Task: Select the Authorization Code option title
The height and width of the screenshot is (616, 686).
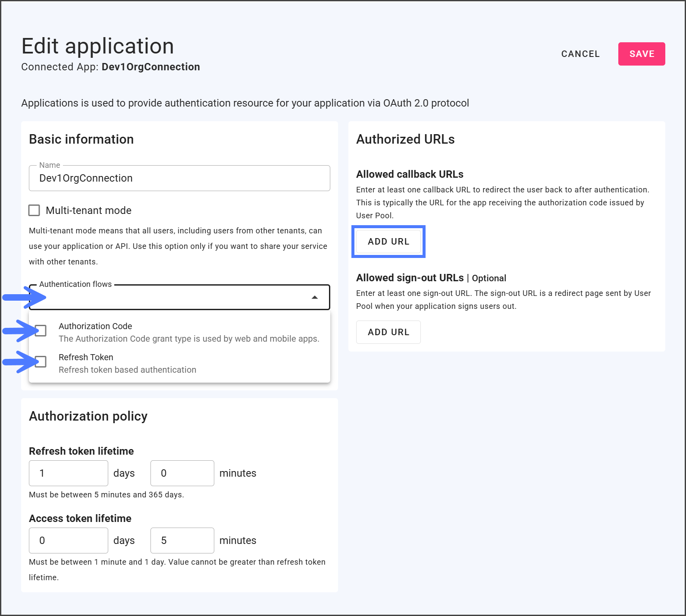Action: tap(95, 326)
